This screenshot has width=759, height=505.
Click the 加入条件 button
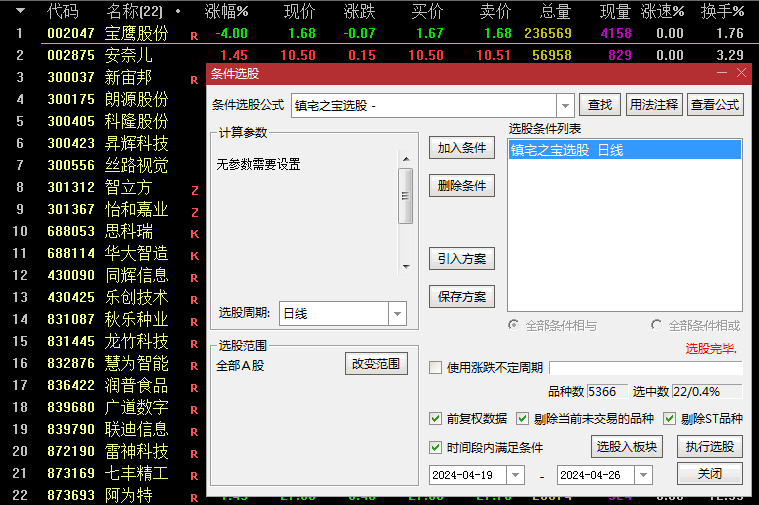tap(462, 148)
